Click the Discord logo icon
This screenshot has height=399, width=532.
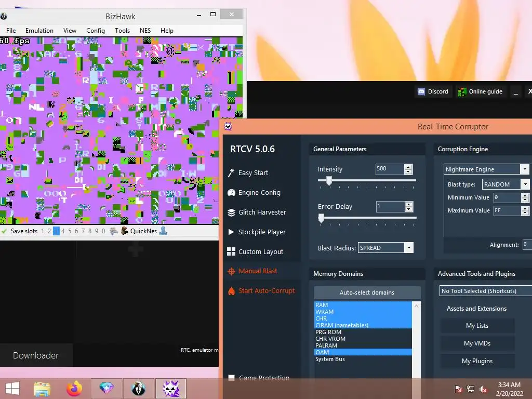point(421,91)
